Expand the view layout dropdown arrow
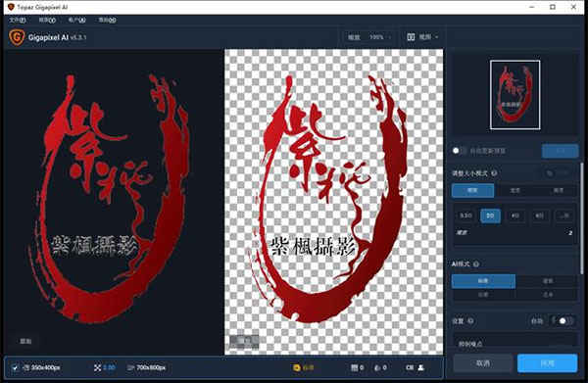The width and height of the screenshot is (588, 383). pos(437,37)
